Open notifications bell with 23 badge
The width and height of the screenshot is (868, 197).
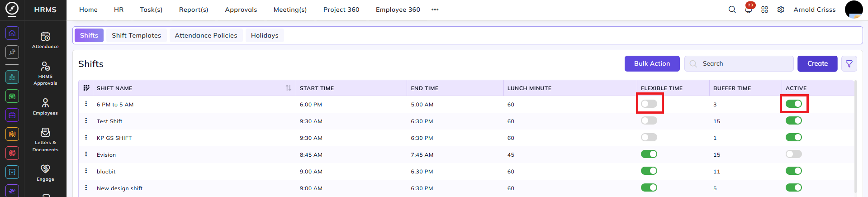pyautogui.click(x=749, y=10)
